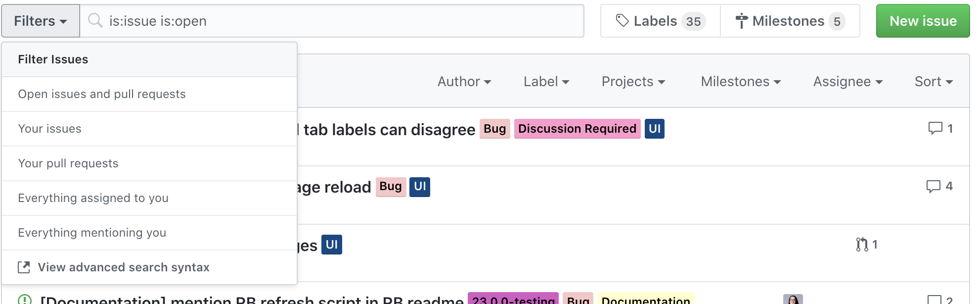Open View advanced search syntax link
Screen dimensions: 980x304
(149, 267)
